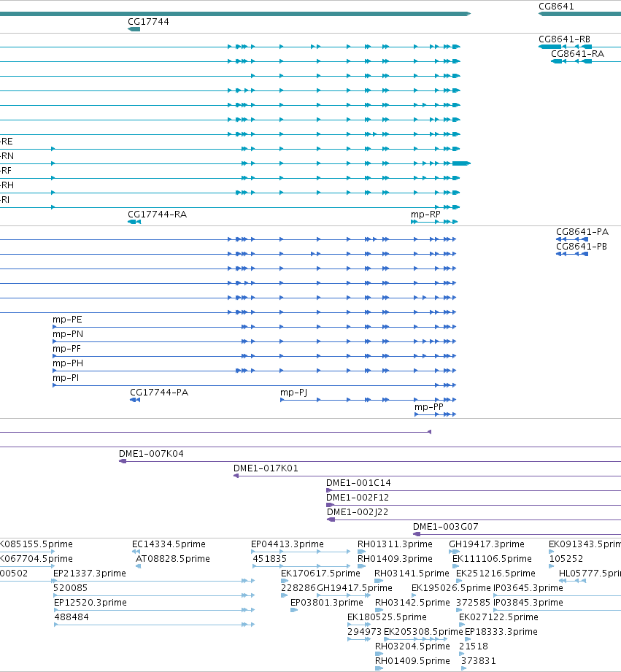The image size is (621, 672).
Task: Click the CG17744-PA protein arrow glyph
Action: (135, 399)
